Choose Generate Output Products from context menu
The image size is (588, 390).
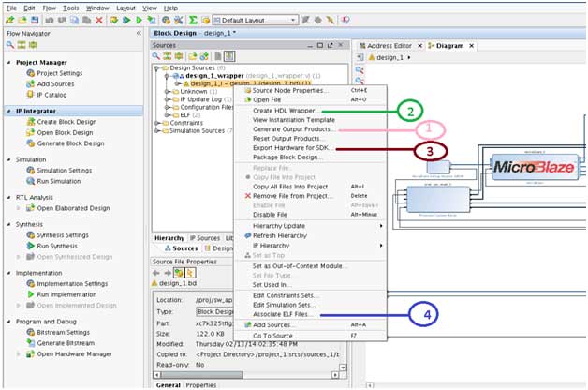[x=310, y=129]
